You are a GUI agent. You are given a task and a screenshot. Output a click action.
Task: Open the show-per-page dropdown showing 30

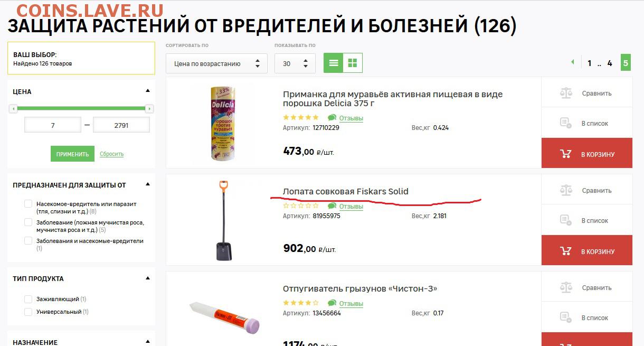pos(295,63)
